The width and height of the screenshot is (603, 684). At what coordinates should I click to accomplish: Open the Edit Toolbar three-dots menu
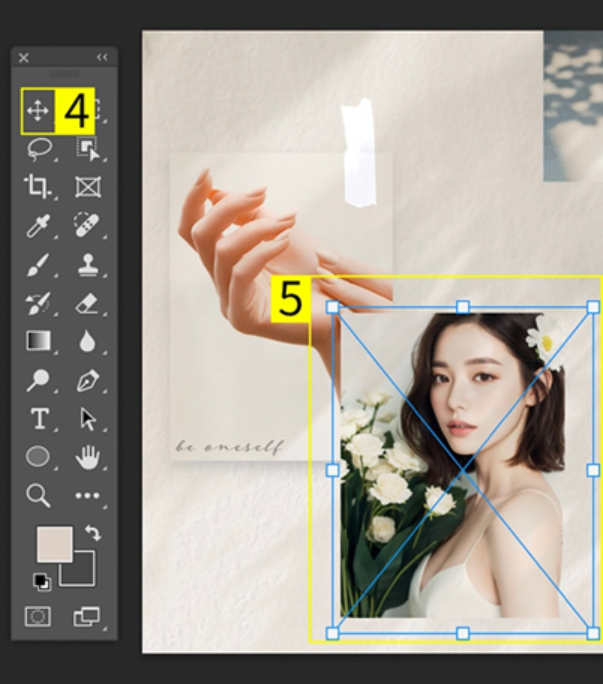(87, 496)
